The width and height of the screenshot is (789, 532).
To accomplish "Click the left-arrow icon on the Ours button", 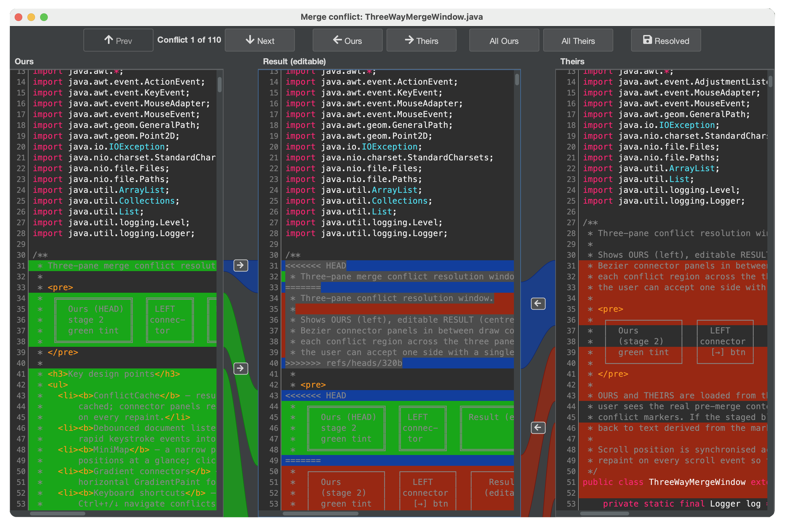I will pyautogui.click(x=337, y=40).
